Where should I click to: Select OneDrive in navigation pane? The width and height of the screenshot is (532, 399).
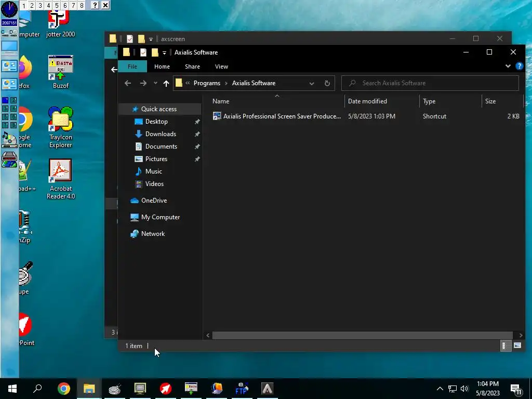159,201
